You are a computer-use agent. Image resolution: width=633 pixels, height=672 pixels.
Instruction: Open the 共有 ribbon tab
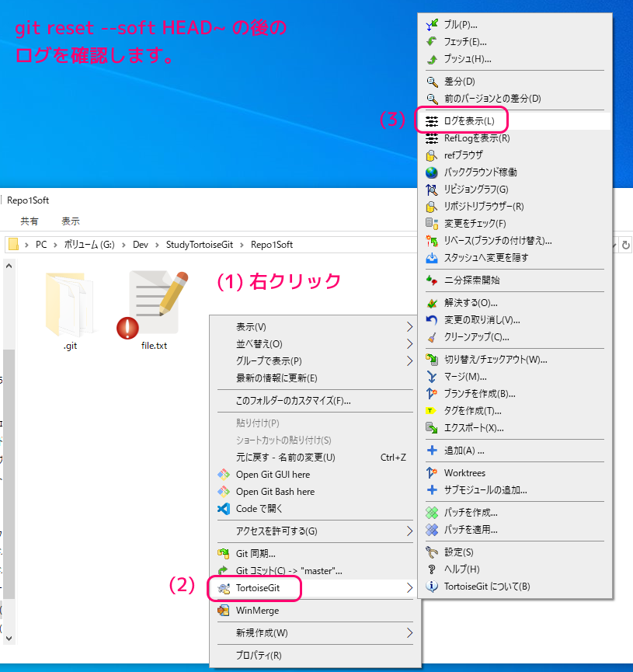[30, 221]
